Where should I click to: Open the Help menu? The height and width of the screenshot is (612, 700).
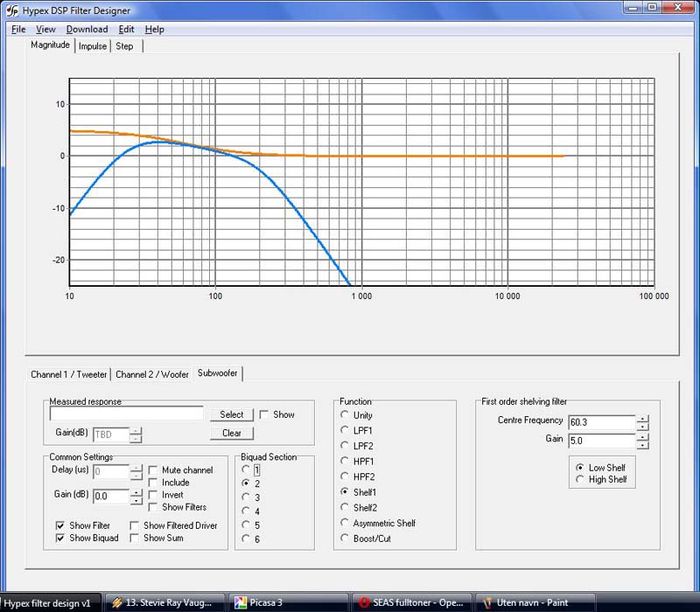pos(155,30)
